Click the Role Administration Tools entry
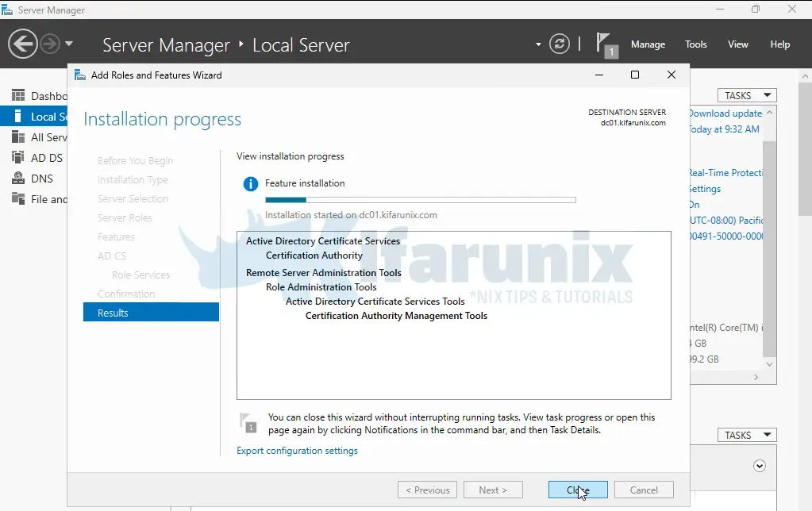 click(321, 286)
